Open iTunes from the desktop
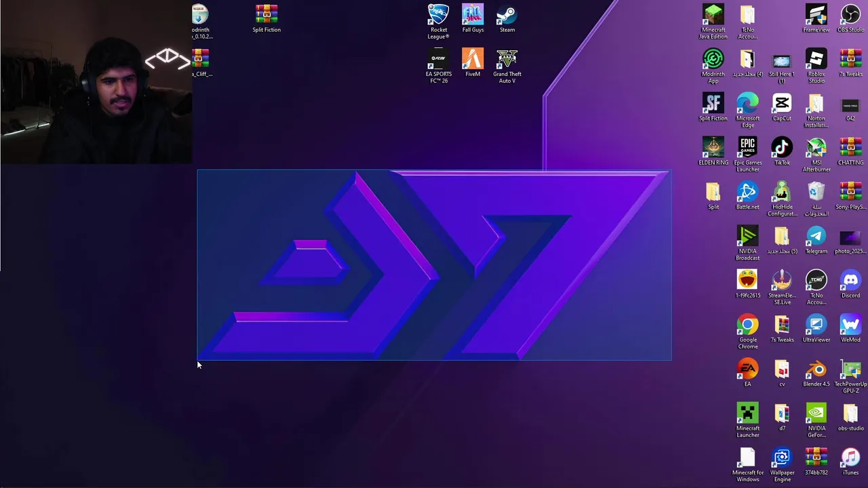The image size is (868, 488). pos(850,461)
